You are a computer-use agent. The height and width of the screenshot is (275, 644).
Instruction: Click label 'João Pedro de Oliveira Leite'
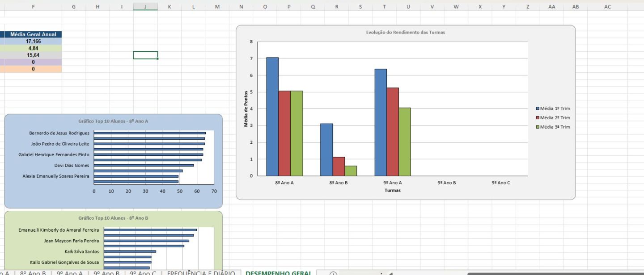tap(60, 144)
